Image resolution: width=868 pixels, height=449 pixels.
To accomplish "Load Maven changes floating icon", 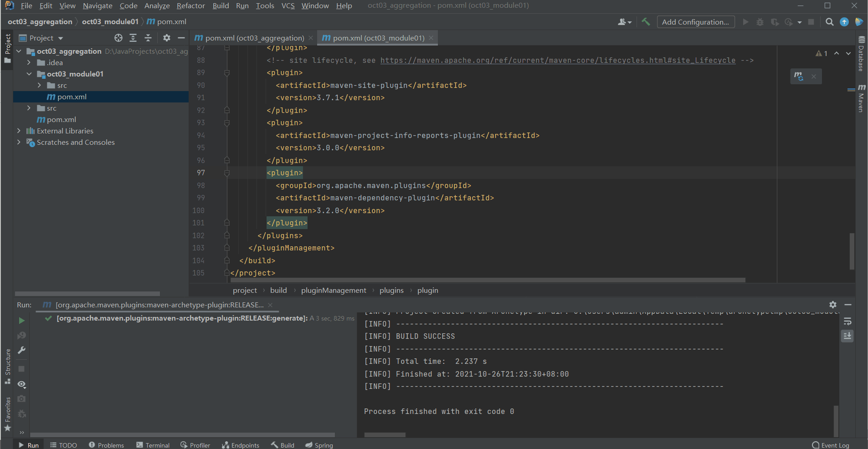I will point(799,76).
